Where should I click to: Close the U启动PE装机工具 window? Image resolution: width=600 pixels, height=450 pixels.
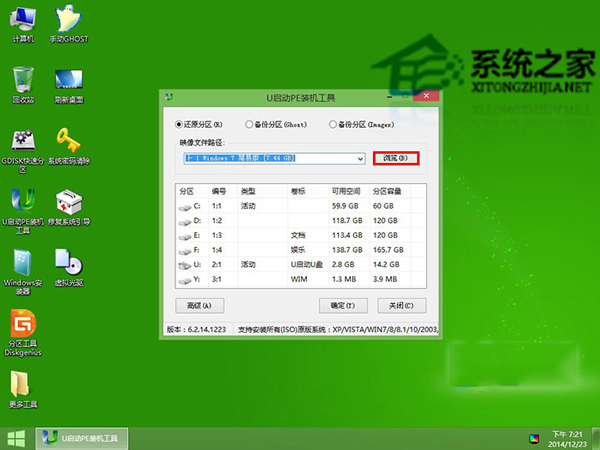tap(426, 96)
